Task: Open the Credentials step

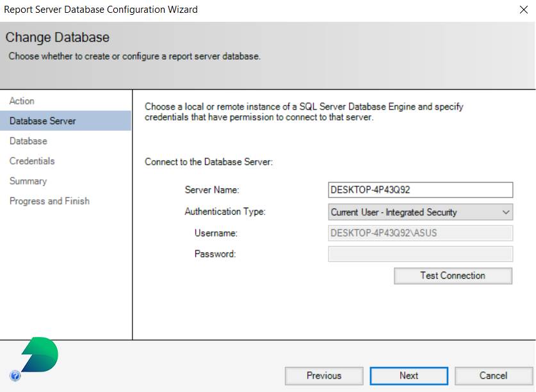Action: coord(32,161)
